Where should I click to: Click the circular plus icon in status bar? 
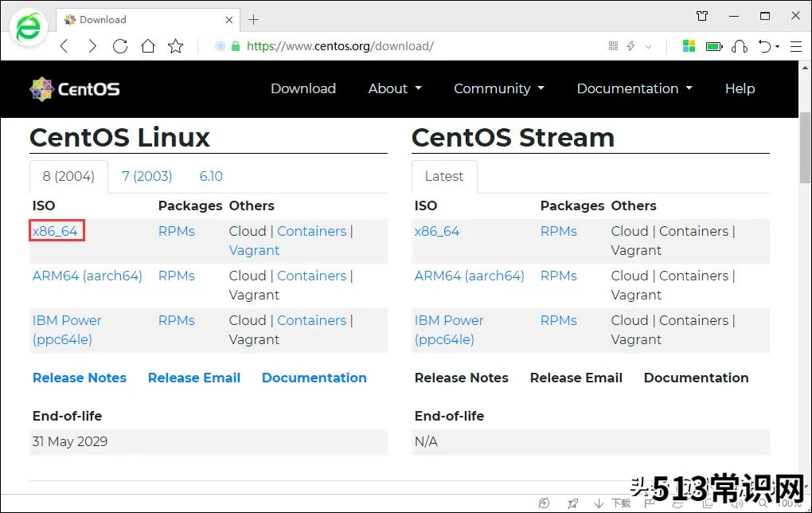click(x=544, y=503)
